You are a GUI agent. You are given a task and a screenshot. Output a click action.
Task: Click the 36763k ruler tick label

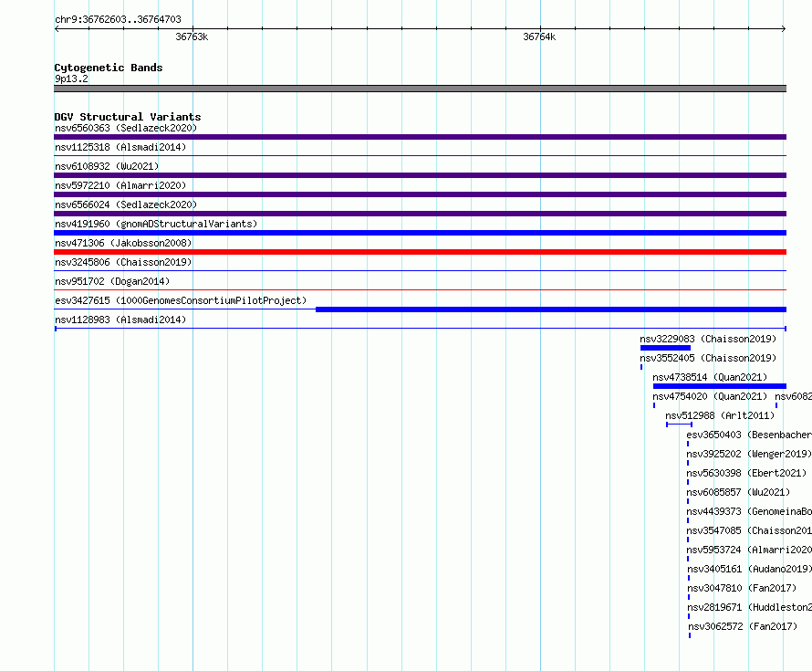point(192,37)
